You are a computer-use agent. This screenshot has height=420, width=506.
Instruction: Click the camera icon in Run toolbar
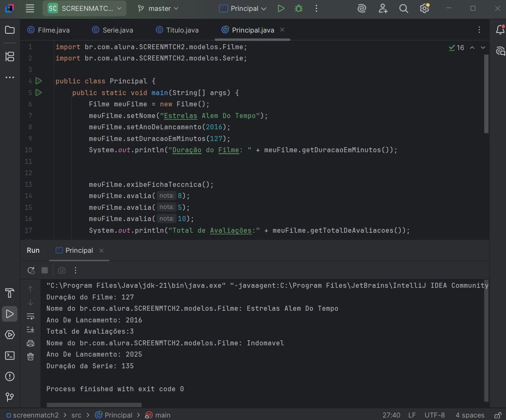62,270
